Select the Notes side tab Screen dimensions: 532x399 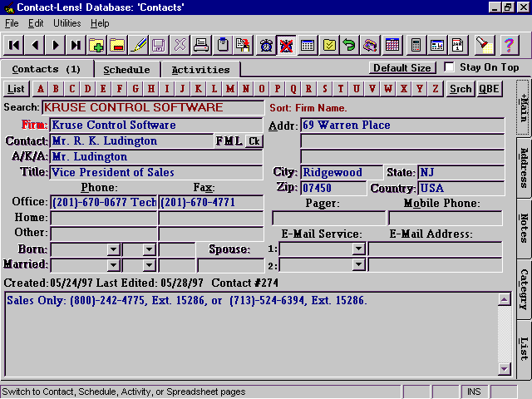click(523, 225)
